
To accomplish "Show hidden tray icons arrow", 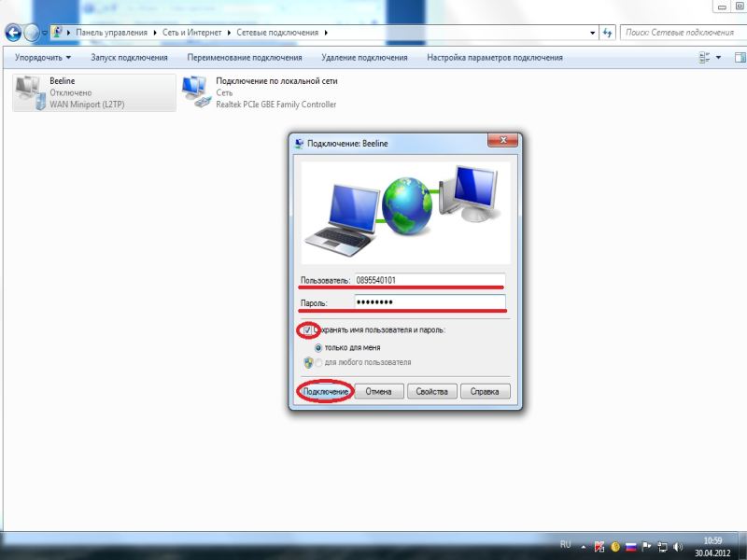I will click(585, 545).
